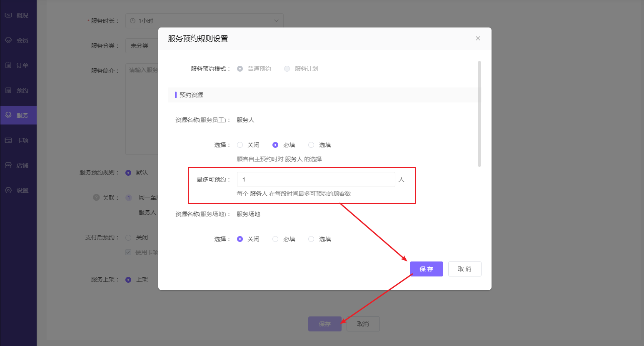Image resolution: width=644 pixels, height=346 pixels.
Task: Click the page's bottom 保存 button
Action: [x=325, y=324]
